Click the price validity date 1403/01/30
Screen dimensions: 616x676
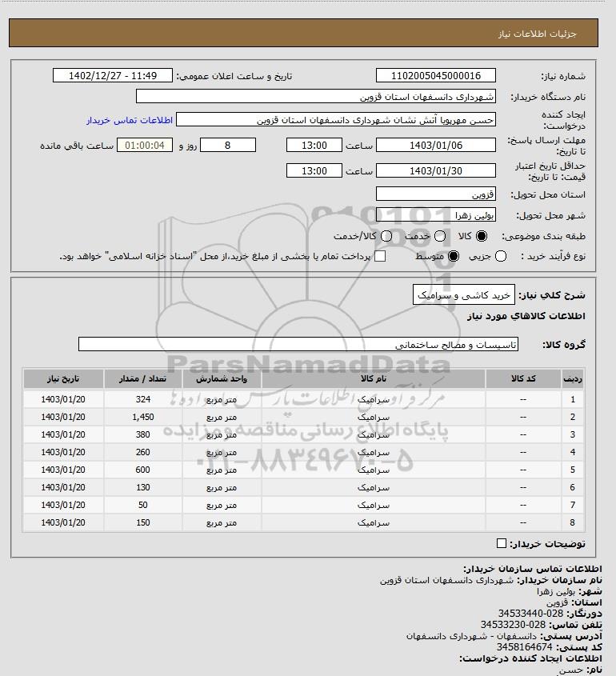436,170
